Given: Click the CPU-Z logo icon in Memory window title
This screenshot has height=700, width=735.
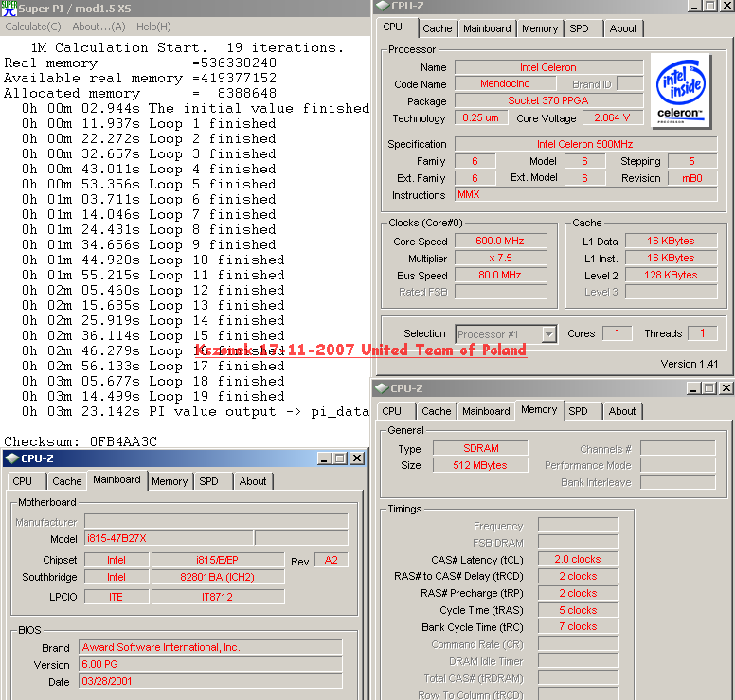Looking at the screenshot, I should point(382,388).
